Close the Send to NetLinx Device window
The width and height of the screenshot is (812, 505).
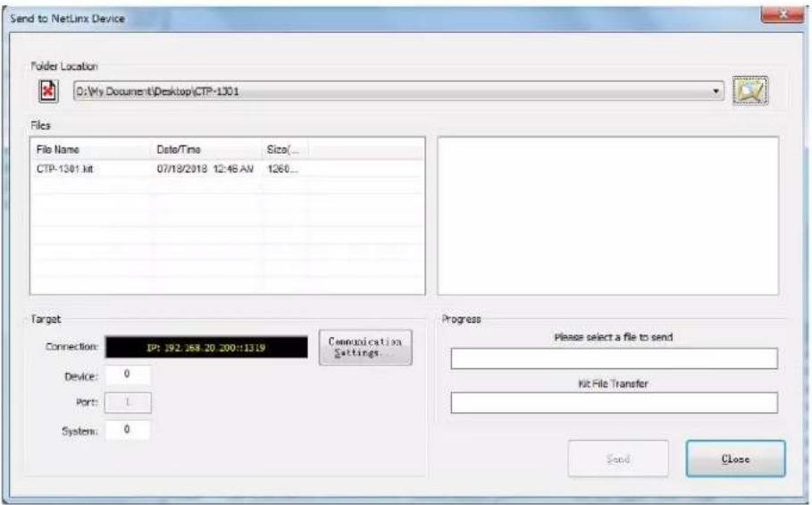[783, 14]
